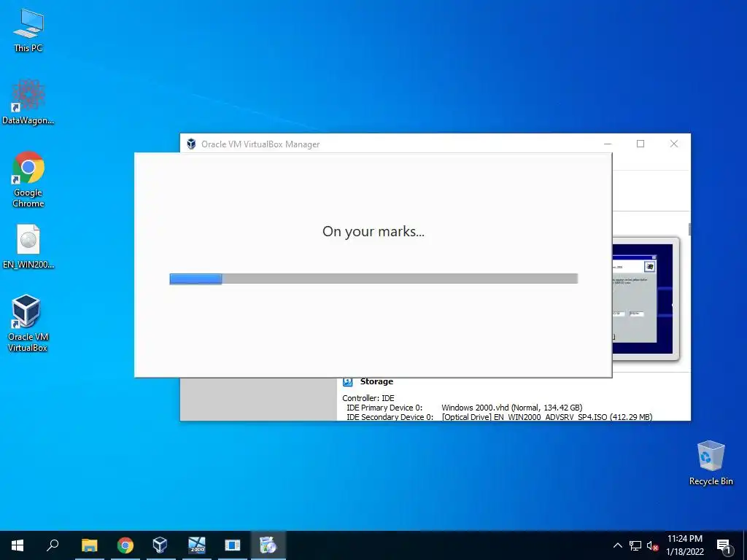Screen dimensions: 747x560
Task: Click the On your marks... message
Action: pos(373,231)
